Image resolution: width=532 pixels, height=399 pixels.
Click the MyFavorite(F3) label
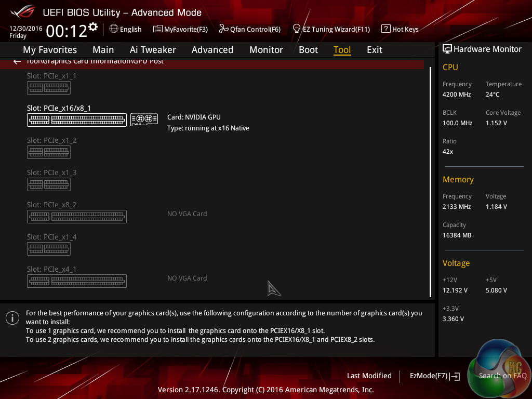click(x=186, y=30)
